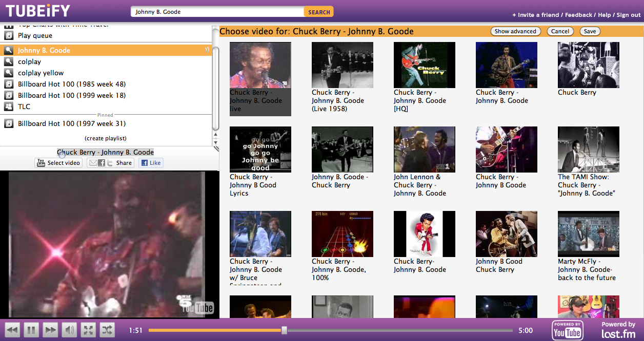Click the Chuck Berry - Johnny B. Goode title

tap(105, 152)
